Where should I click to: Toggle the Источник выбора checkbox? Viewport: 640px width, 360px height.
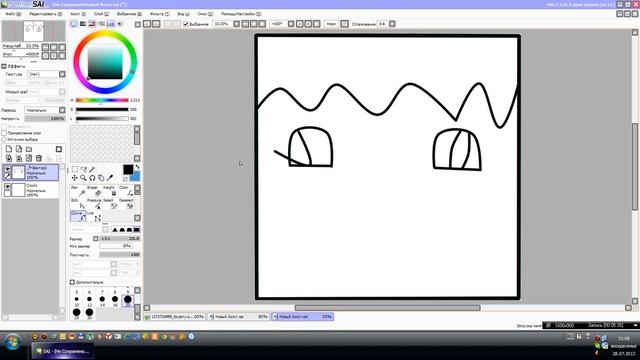4,140
